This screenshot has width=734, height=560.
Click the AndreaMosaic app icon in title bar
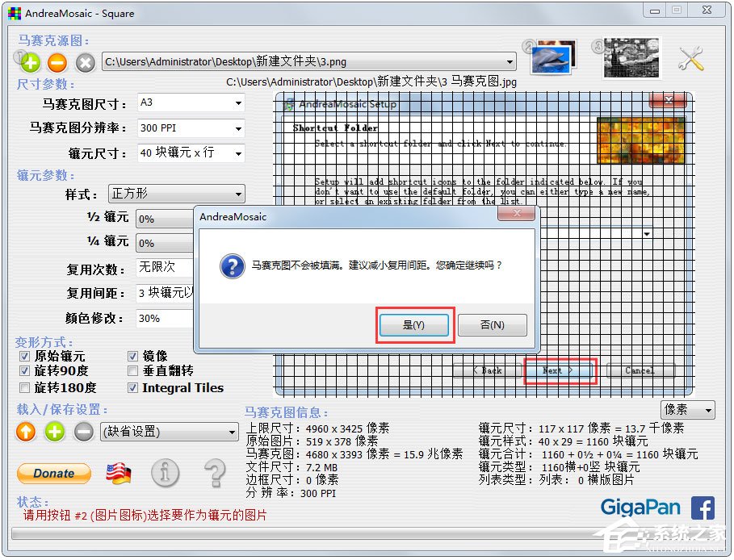pyautogui.click(x=15, y=13)
